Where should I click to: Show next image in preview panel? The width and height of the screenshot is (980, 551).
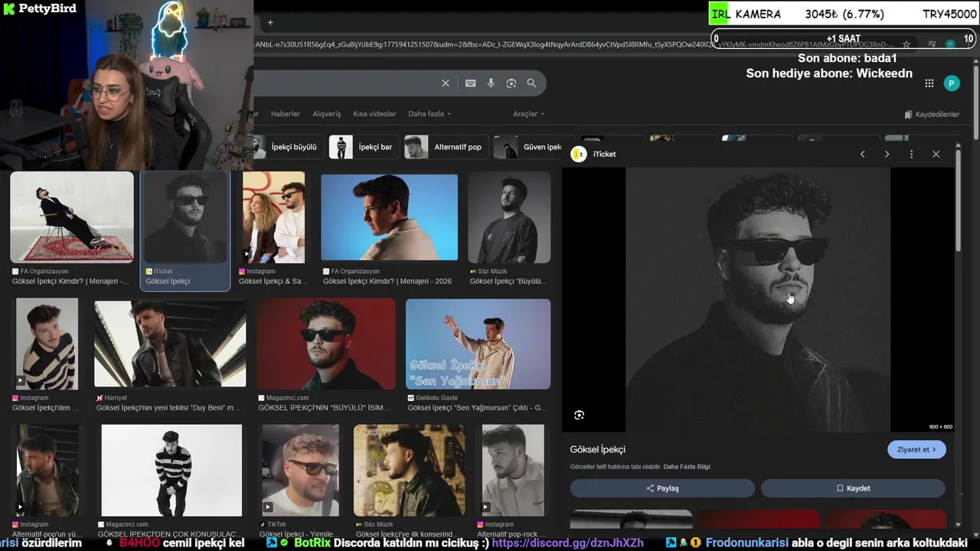887,155
